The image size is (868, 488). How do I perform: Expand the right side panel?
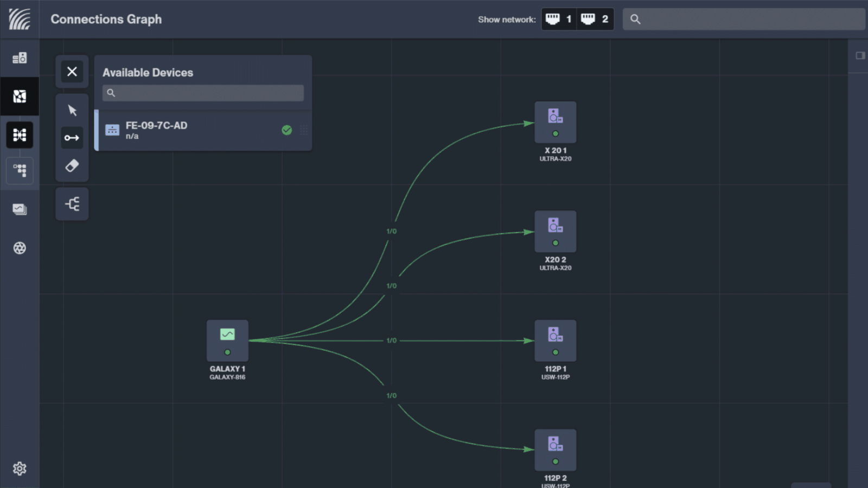coord(860,56)
